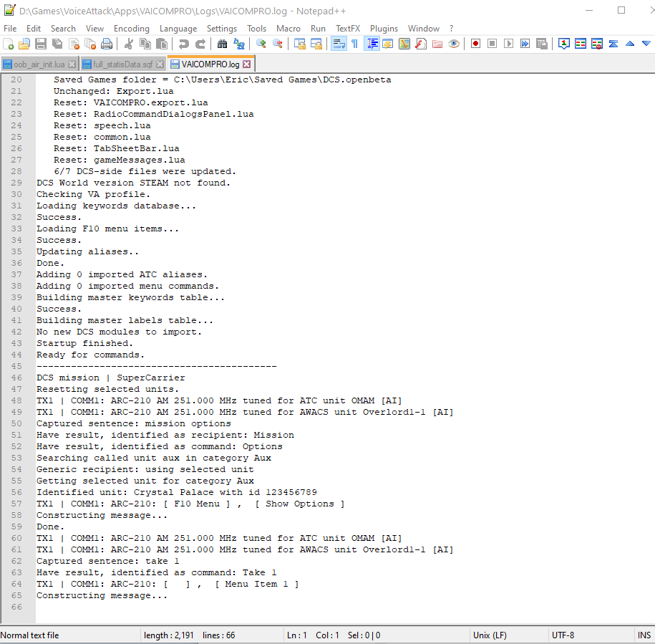Close the oob_air_init.lua tab
The height and width of the screenshot is (644, 655).
tap(72, 64)
